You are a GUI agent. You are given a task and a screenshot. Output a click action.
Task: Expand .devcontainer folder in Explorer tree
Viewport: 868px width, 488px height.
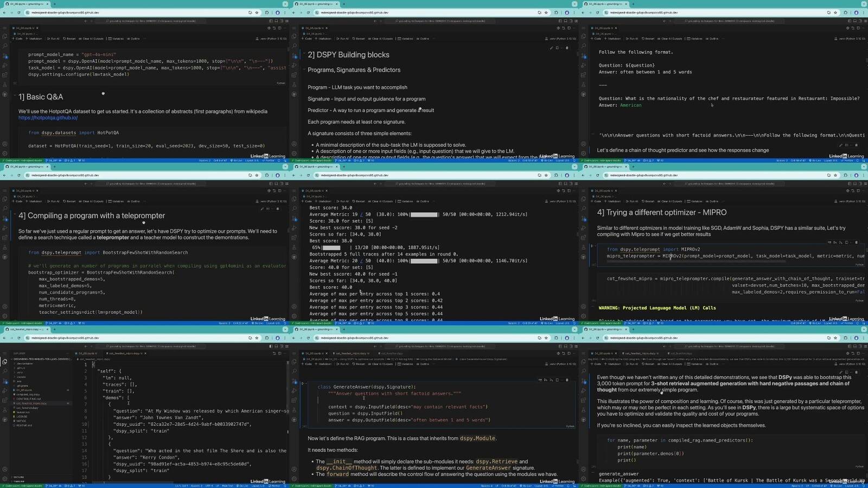24,364
